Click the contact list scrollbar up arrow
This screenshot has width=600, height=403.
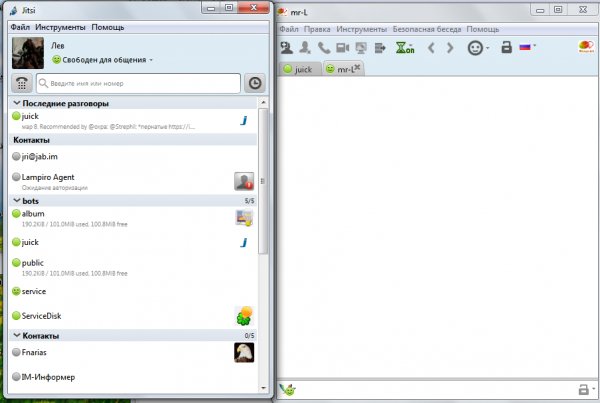pos(263,102)
